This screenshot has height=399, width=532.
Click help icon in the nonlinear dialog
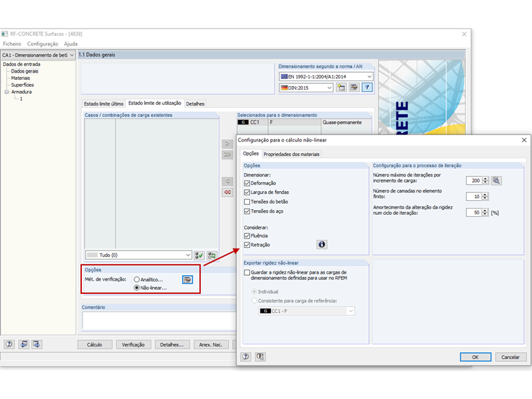point(246,356)
